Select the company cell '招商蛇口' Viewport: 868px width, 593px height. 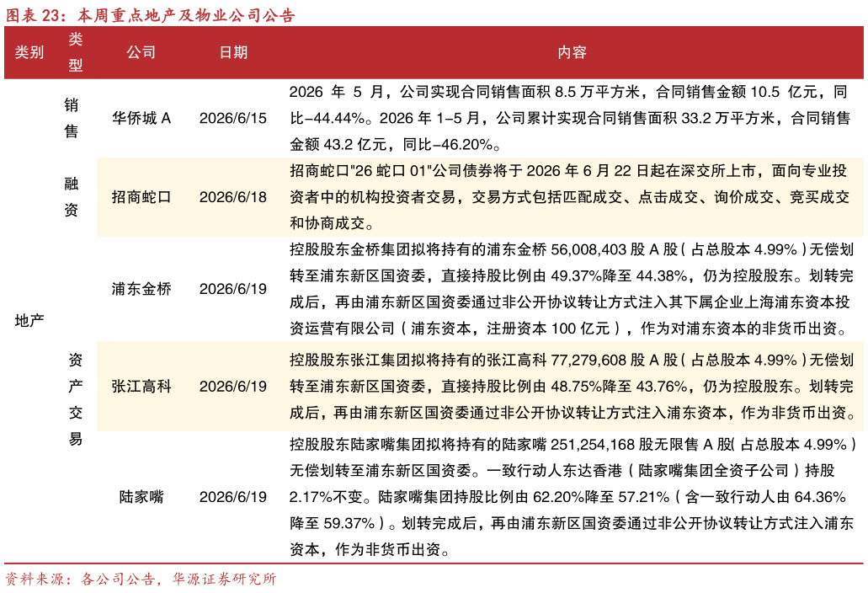[141, 197]
